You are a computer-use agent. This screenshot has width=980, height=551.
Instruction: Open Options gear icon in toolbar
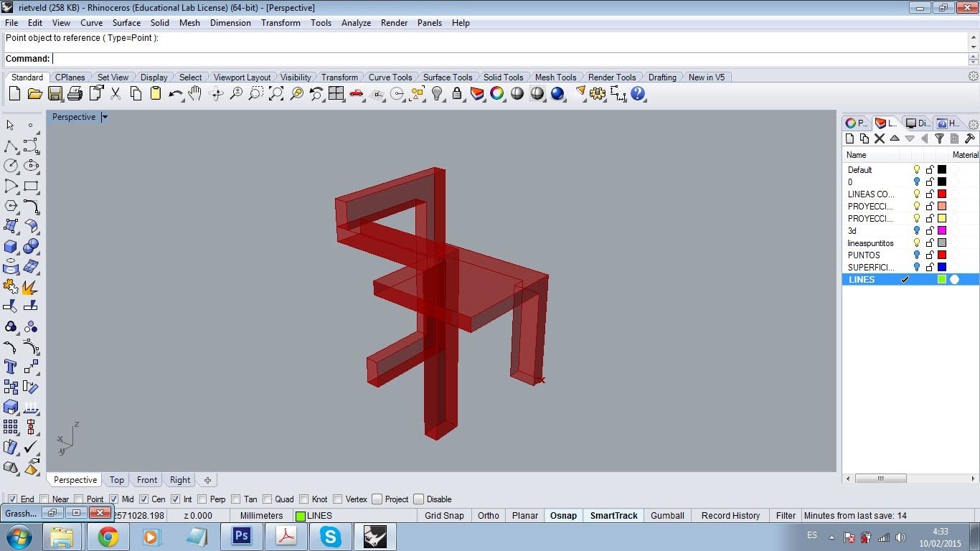pyautogui.click(x=598, y=93)
